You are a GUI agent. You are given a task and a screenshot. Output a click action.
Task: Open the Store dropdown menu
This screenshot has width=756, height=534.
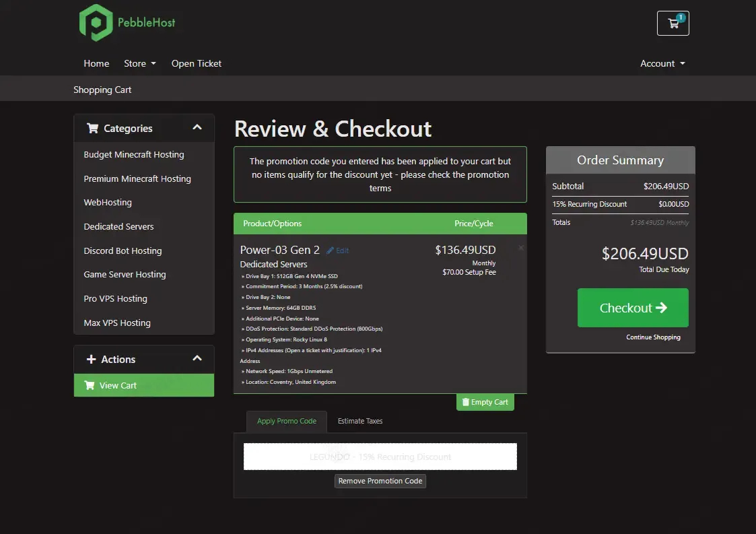click(139, 63)
